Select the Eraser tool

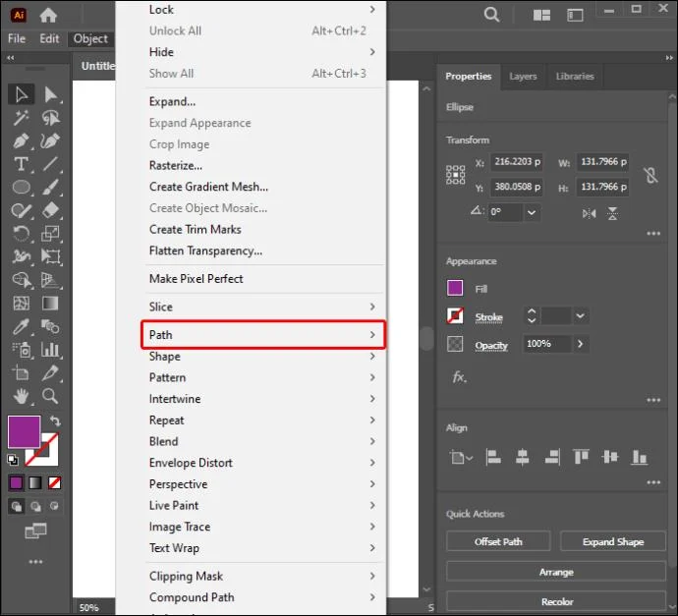pyautogui.click(x=50, y=210)
